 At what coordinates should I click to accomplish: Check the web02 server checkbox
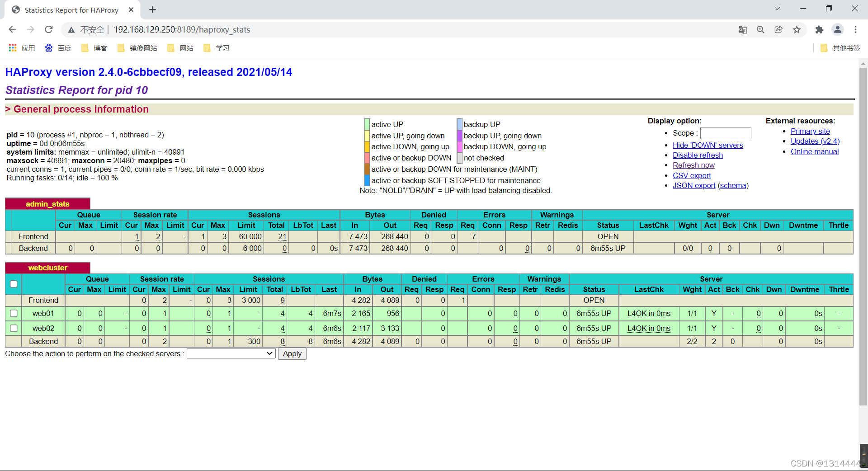pyautogui.click(x=14, y=328)
